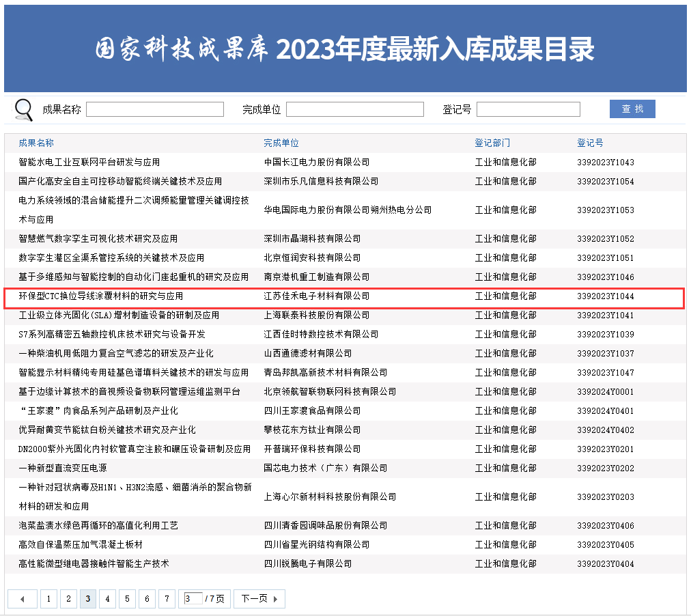This screenshot has width=691, height=616.
Task: Open 数字孪生灌区全渠系管控系统的关键技术及应用 entry
Action: click(111, 257)
